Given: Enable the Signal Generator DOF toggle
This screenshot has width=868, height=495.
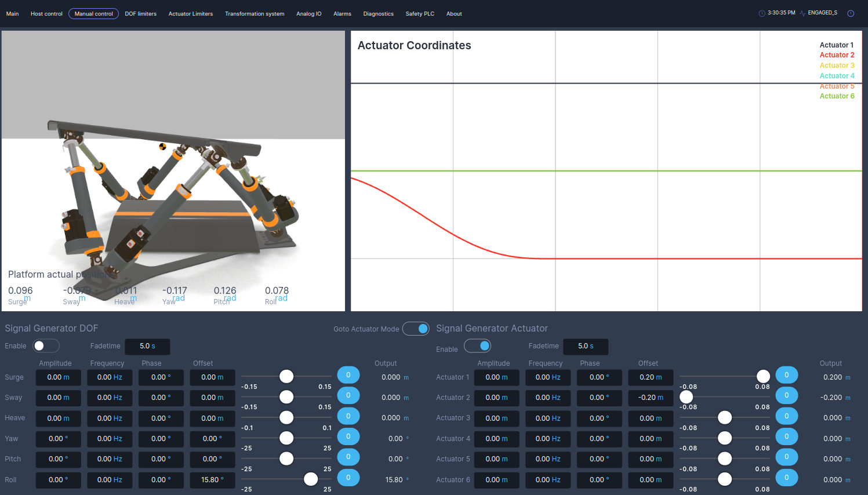Looking at the screenshot, I should 46,346.
